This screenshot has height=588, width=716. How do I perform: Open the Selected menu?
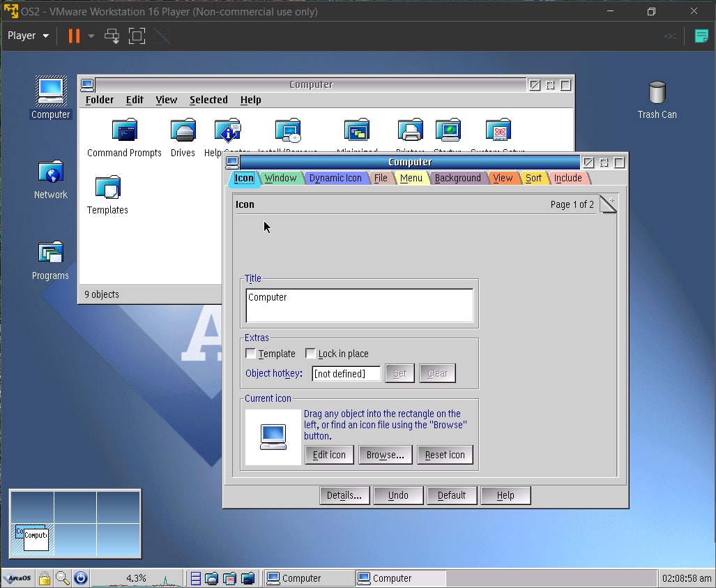(x=208, y=100)
